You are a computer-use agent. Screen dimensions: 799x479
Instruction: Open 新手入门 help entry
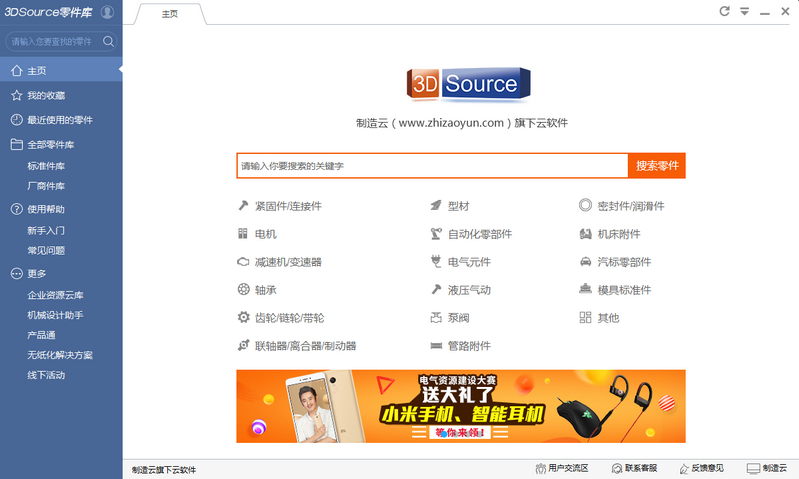coord(46,230)
